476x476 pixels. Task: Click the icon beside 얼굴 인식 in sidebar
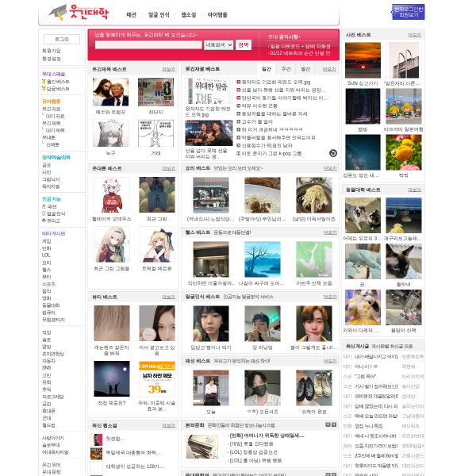[44, 213]
